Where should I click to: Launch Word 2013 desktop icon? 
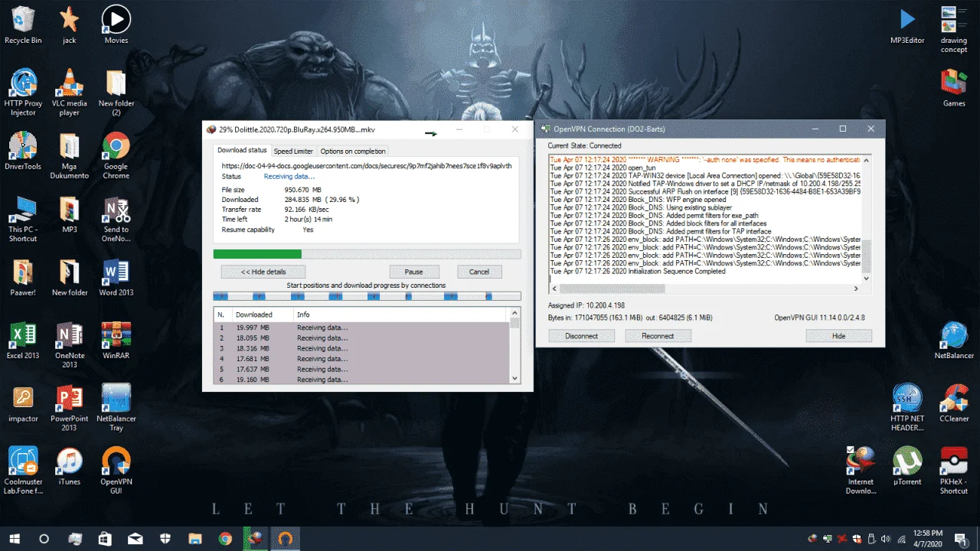(116, 277)
